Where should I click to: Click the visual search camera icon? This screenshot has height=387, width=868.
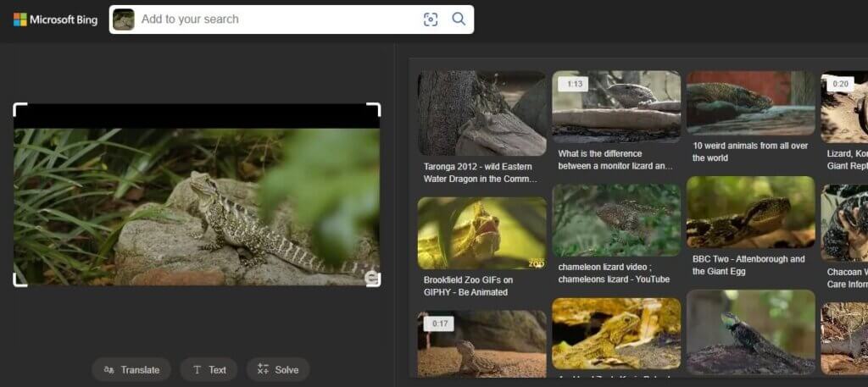431,19
